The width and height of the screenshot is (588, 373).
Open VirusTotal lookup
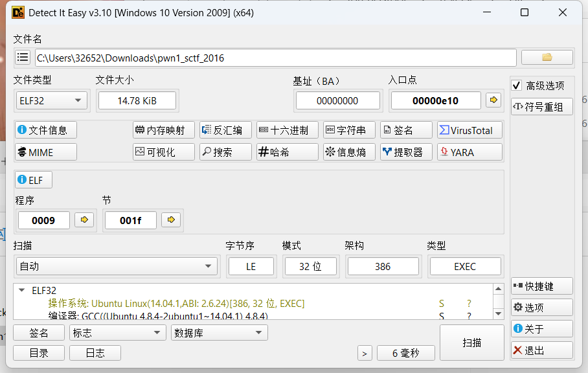[x=470, y=130]
